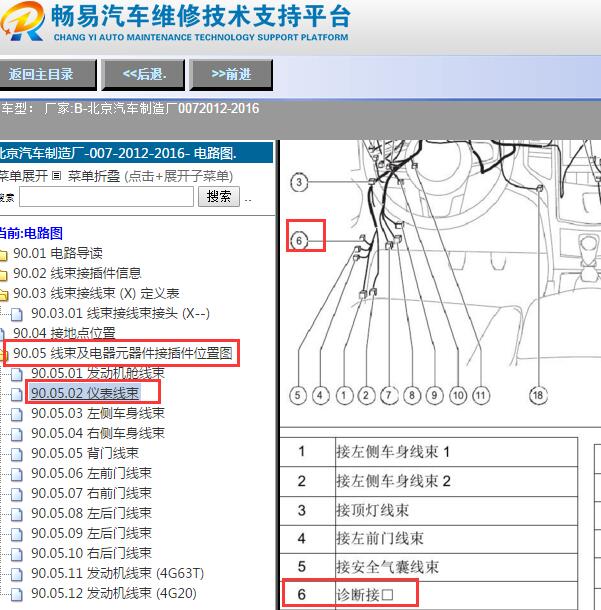Open 90.05.12 发动机线束 (4G20) page
The width and height of the screenshot is (601, 610).
(114, 593)
